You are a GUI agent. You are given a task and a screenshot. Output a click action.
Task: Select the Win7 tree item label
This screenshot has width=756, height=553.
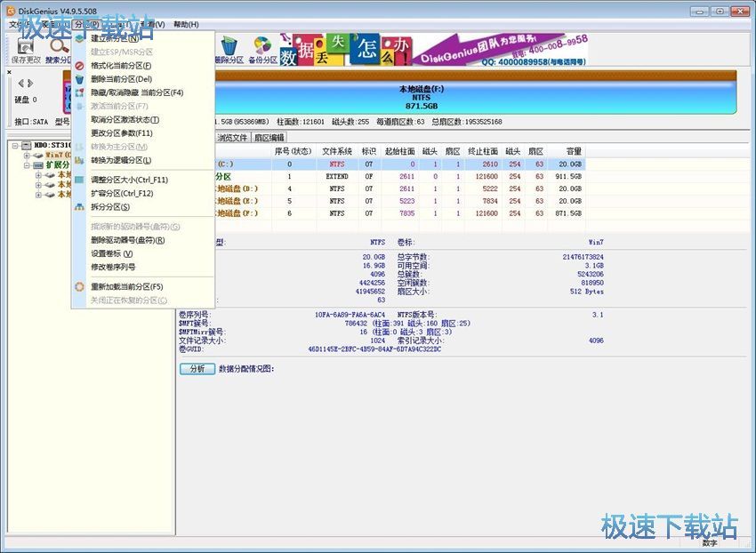tap(58, 156)
